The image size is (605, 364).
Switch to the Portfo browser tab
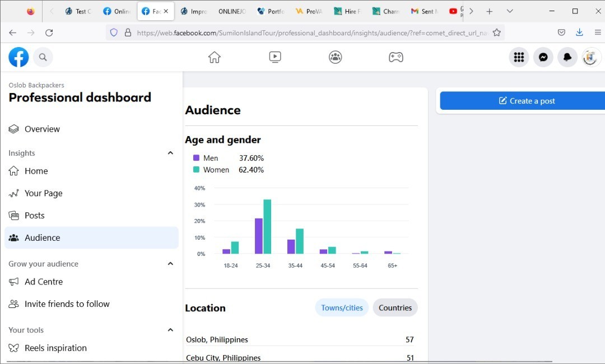pyautogui.click(x=271, y=11)
